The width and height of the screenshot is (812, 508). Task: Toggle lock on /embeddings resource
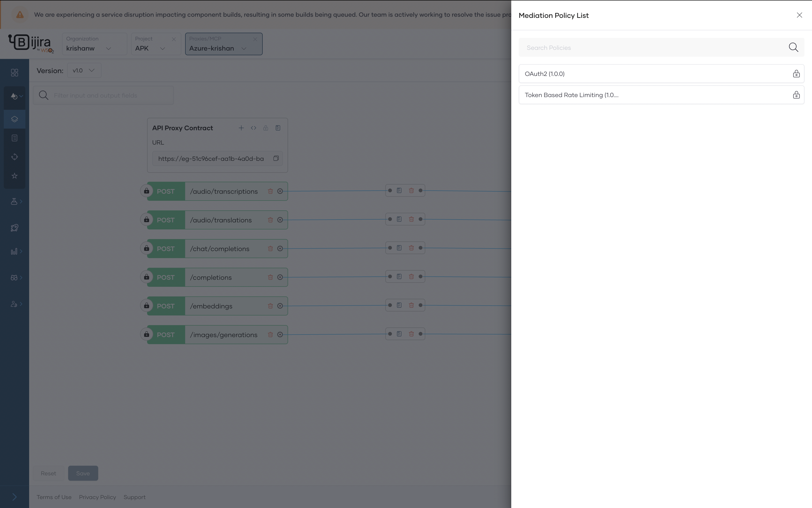click(146, 306)
